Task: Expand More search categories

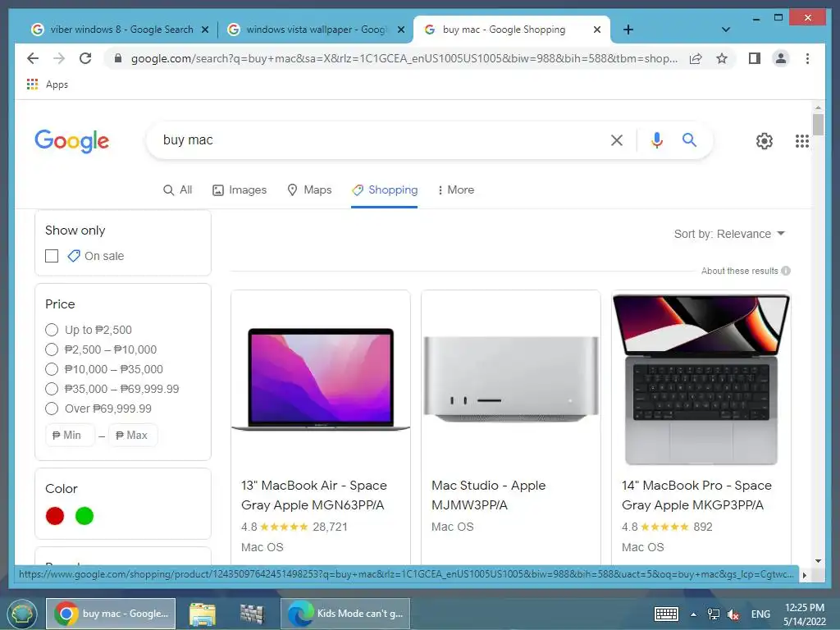Action: click(x=456, y=189)
